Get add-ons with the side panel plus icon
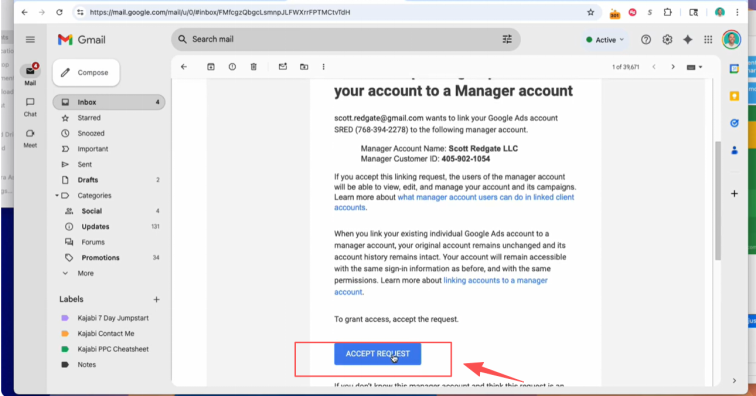This screenshot has height=396, width=756. click(x=734, y=193)
